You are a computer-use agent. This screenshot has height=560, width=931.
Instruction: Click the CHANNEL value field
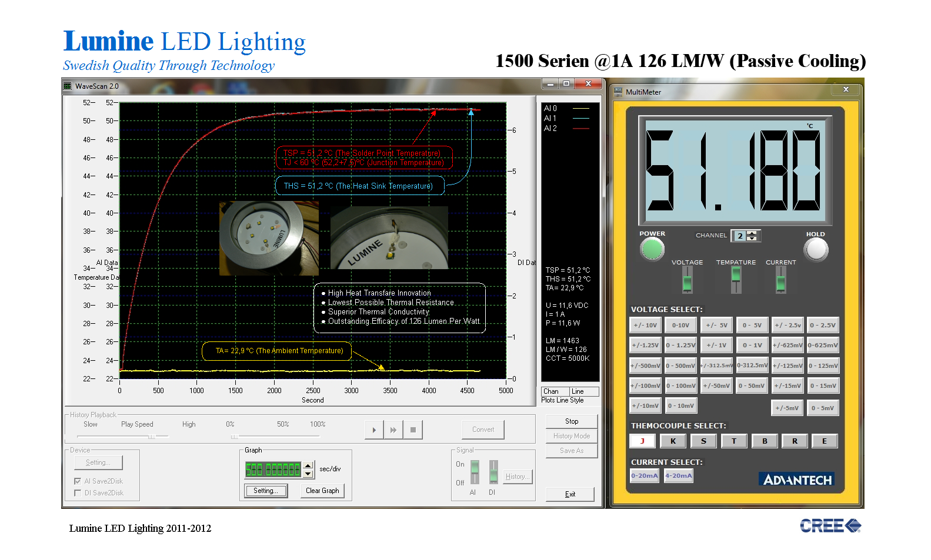pyautogui.click(x=740, y=236)
